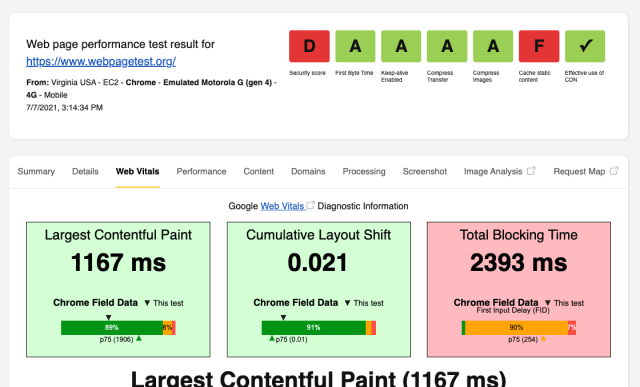Click the Compress Transfer A grade badge

[x=447, y=46]
